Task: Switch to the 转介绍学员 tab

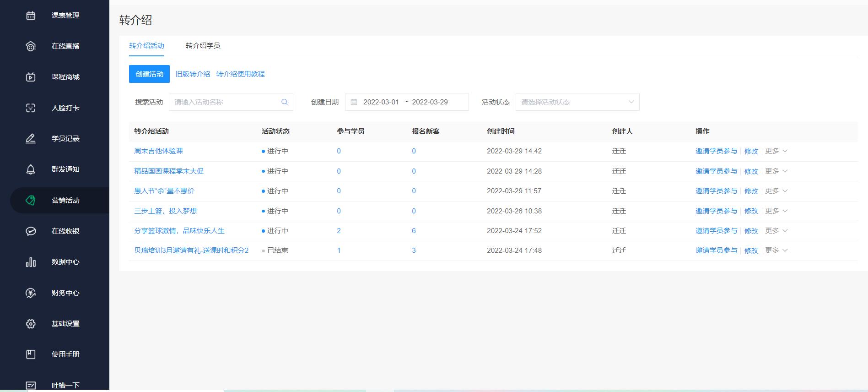Action: [x=203, y=46]
